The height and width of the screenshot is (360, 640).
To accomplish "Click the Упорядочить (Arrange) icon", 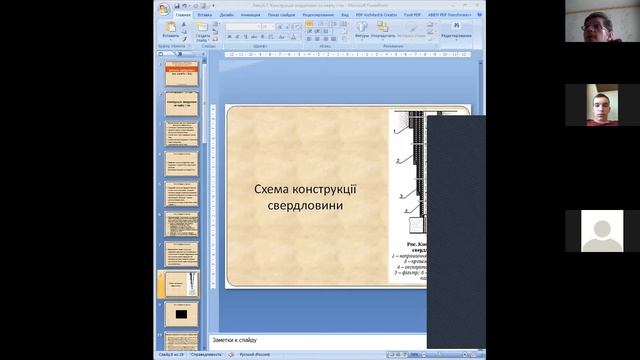I will tap(382, 27).
